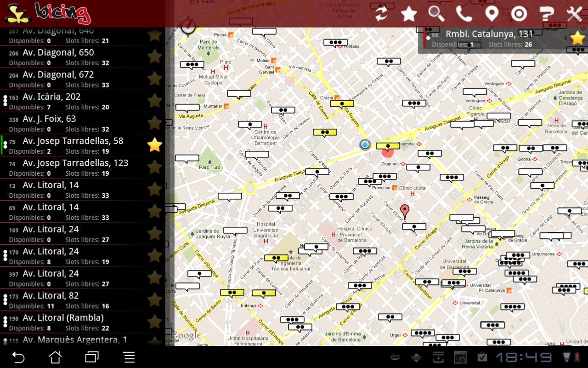Unfavorite Av. Josep Tarradellas, 58 star
Image resolution: width=588 pixels, height=368 pixels.
pos(155,145)
